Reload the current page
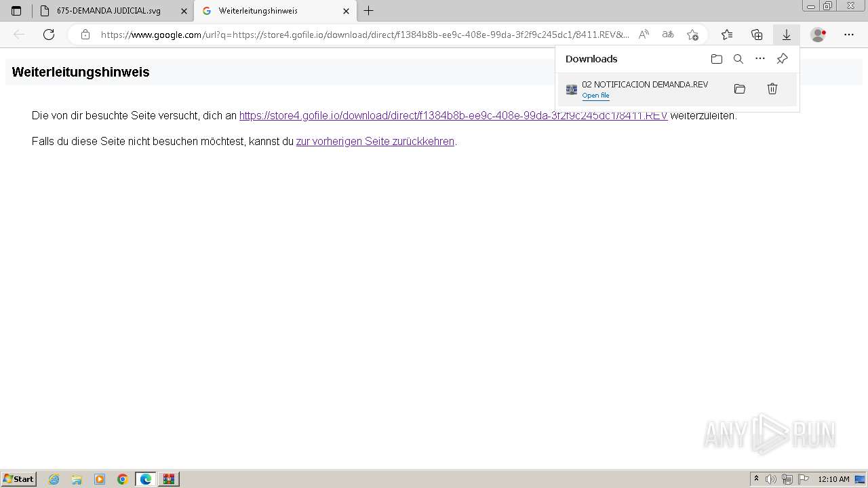The height and width of the screenshot is (488, 868). pos(49,35)
